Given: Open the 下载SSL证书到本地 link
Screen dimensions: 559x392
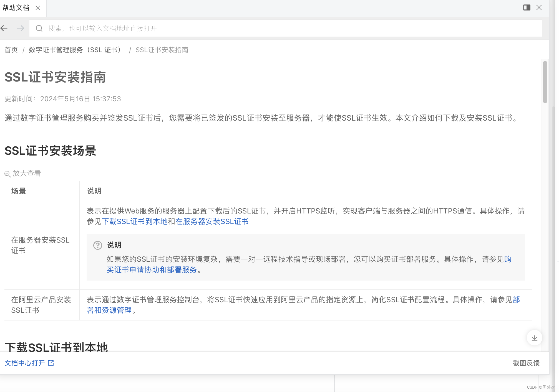Looking at the screenshot, I should click(x=135, y=222).
